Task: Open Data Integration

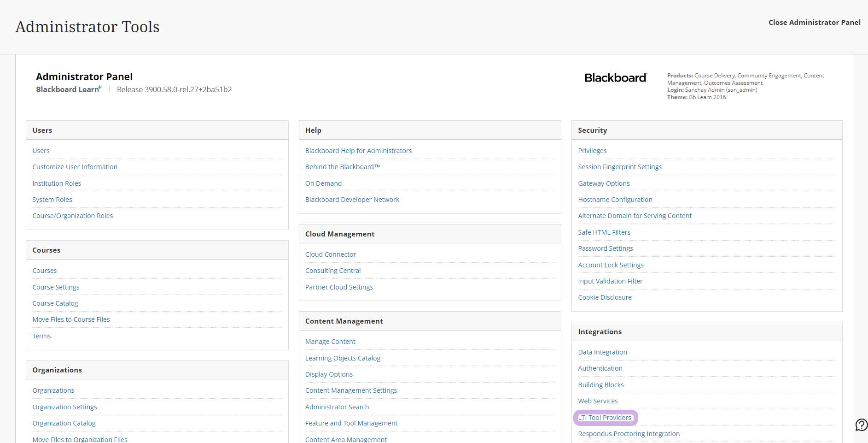Action: coord(602,352)
